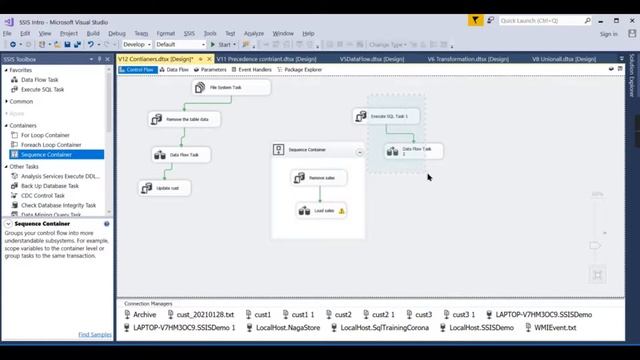The height and width of the screenshot is (360, 640).
Task: Switch to V11 Precedence contriant.dtsx tab
Action: [x=267, y=59]
